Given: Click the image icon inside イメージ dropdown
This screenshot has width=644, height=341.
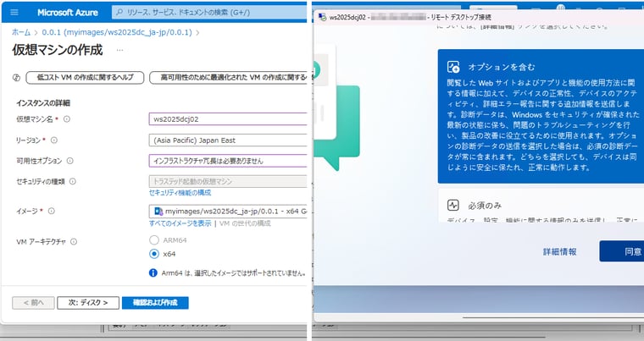Looking at the screenshot, I should 158,211.
